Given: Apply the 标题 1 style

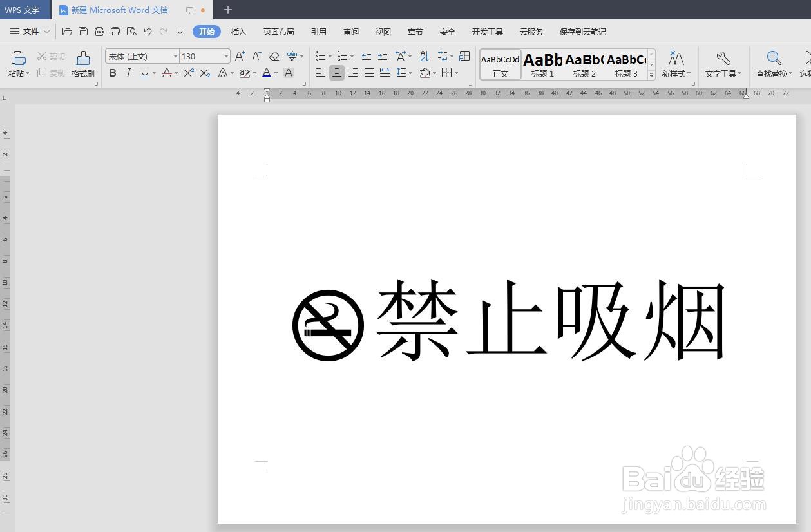Looking at the screenshot, I should [x=542, y=64].
